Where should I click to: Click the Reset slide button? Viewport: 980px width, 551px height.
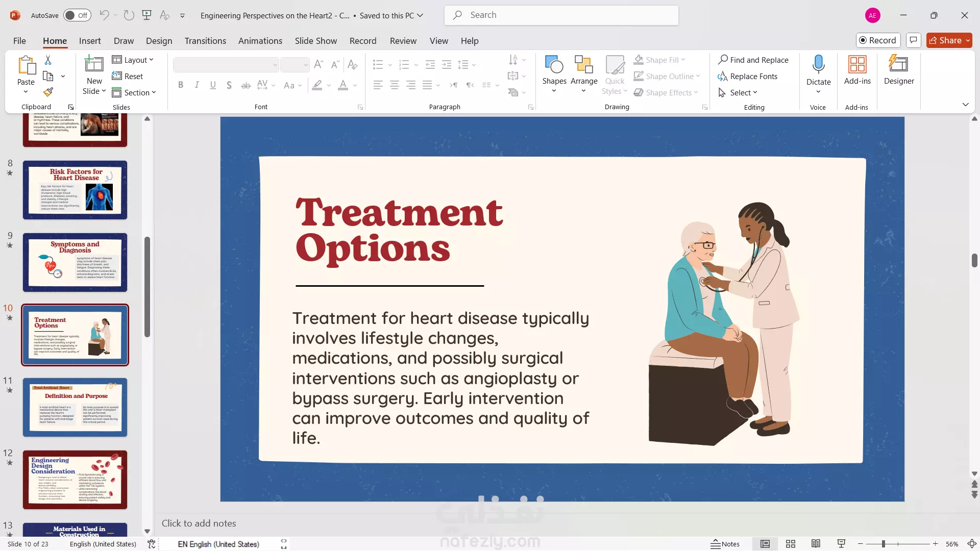click(x=128, y=76)
